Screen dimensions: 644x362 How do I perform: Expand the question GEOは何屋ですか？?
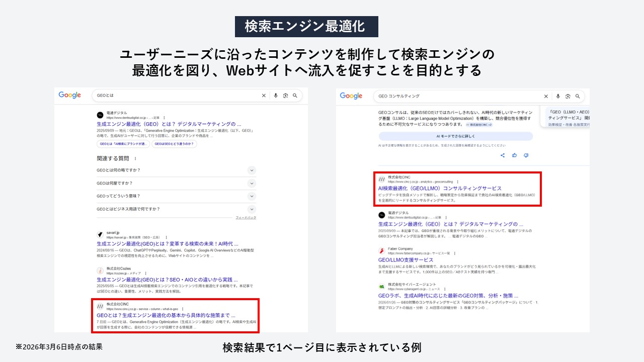tap(252, 183)
